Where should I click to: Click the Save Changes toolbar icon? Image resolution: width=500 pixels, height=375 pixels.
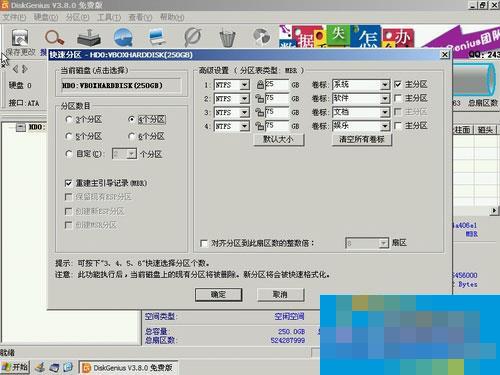(20, 38)
